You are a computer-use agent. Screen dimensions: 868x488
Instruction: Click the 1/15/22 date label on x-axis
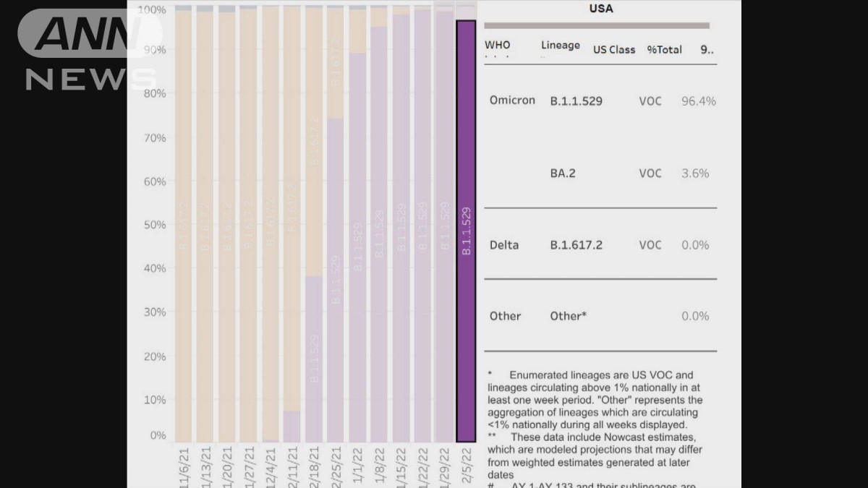click(403, 466)
